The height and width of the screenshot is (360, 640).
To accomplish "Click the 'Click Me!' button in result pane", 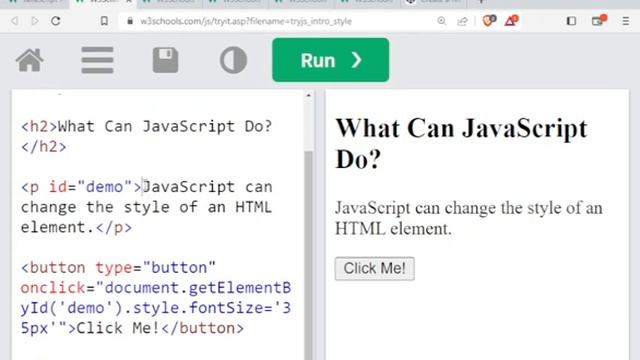I will (375, 269).
